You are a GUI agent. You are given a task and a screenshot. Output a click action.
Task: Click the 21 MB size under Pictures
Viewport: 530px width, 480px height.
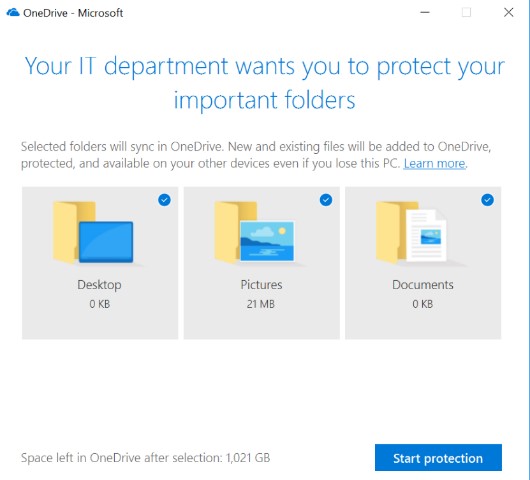[x=261, y=304]
